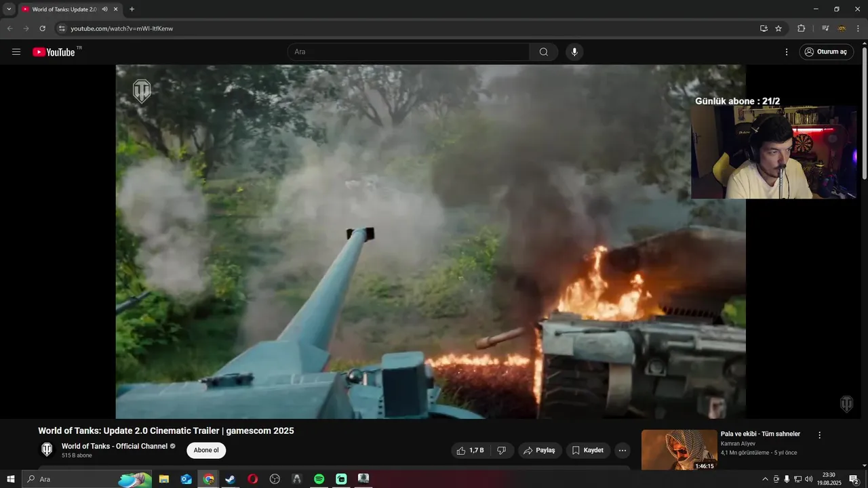
Task: Open a new browser tab
Action: point(132,9)
